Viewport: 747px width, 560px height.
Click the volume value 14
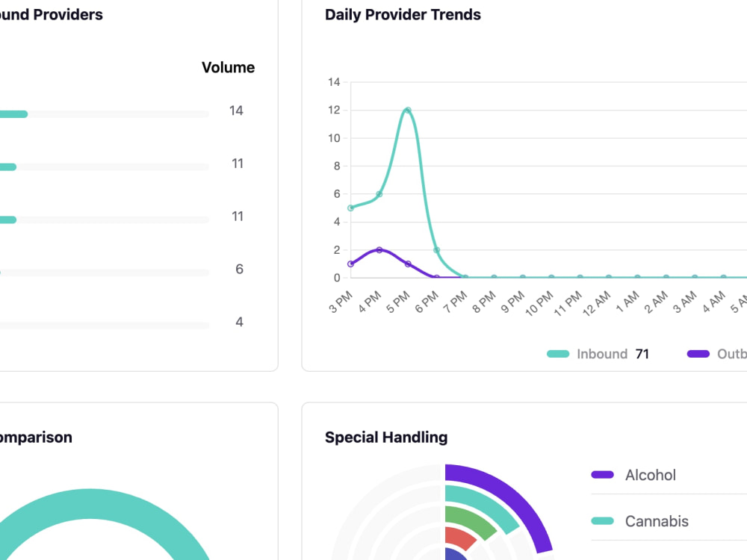tap(236, 111)
